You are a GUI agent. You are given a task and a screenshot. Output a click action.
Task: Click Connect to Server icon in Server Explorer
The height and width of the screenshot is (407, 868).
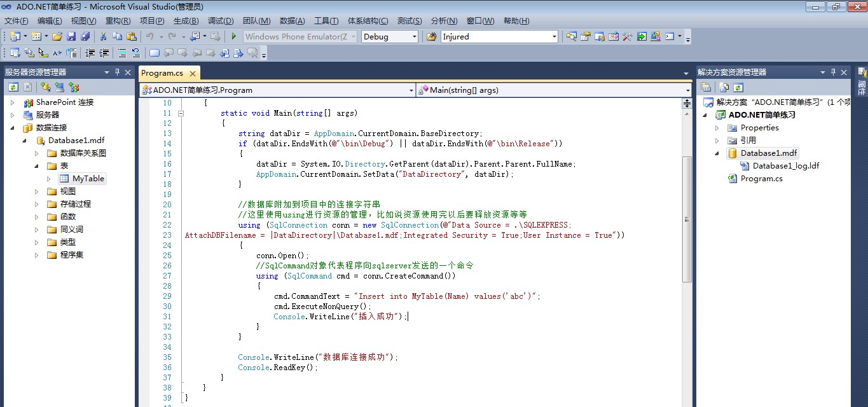(60, 87)
